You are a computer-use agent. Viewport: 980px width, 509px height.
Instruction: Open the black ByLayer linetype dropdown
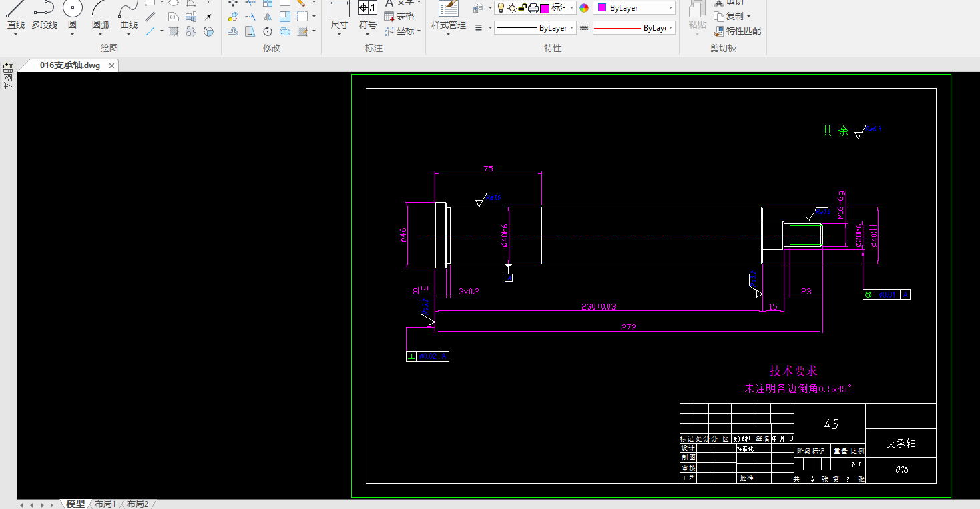(x=572, y=28)
